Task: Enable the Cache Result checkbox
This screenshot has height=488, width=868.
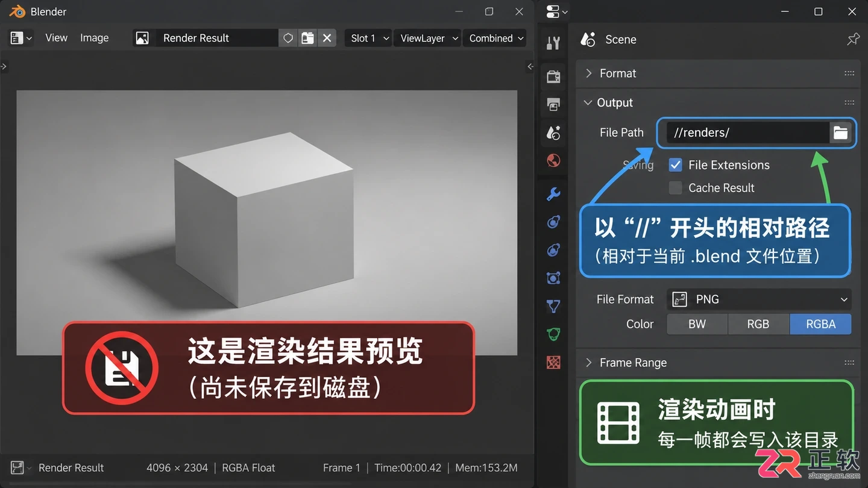Action: [676, 188]
